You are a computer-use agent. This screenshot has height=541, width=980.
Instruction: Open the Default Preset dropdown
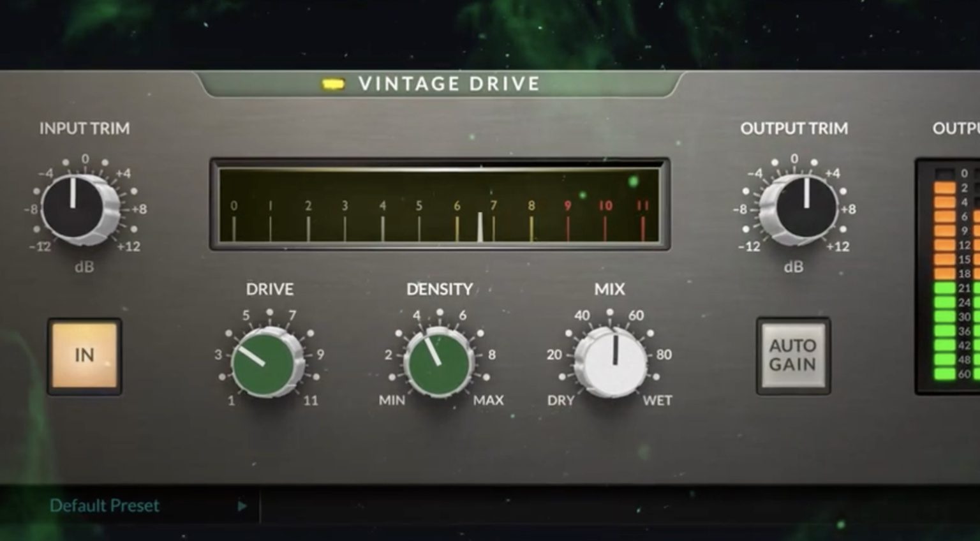coord(105,506)
